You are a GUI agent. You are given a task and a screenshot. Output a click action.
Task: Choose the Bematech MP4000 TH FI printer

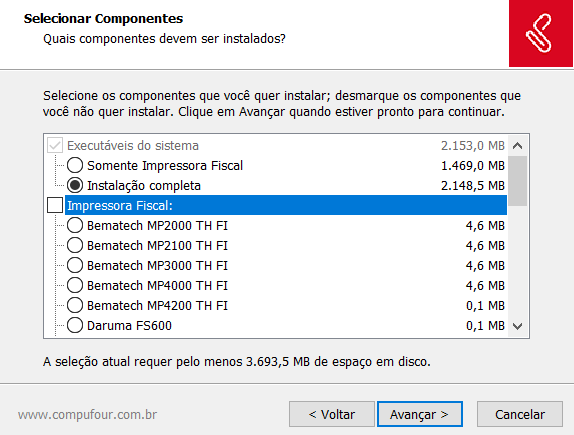(75, 285)
